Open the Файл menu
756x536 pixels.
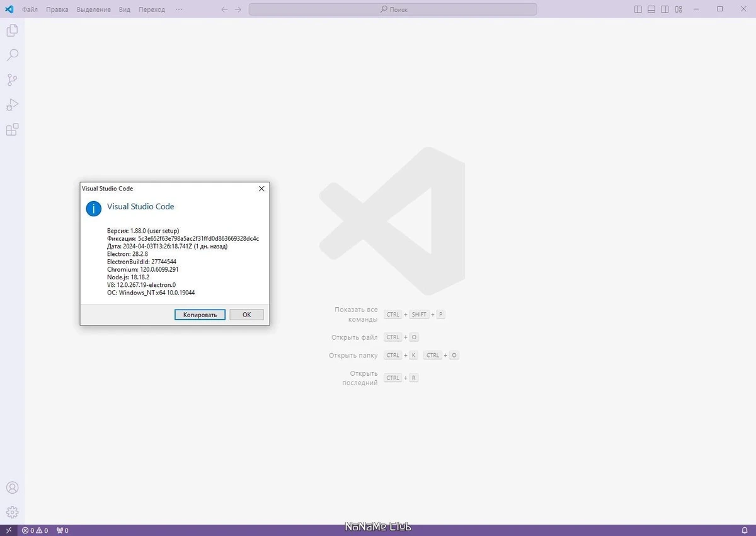click(x=30, y=9)
